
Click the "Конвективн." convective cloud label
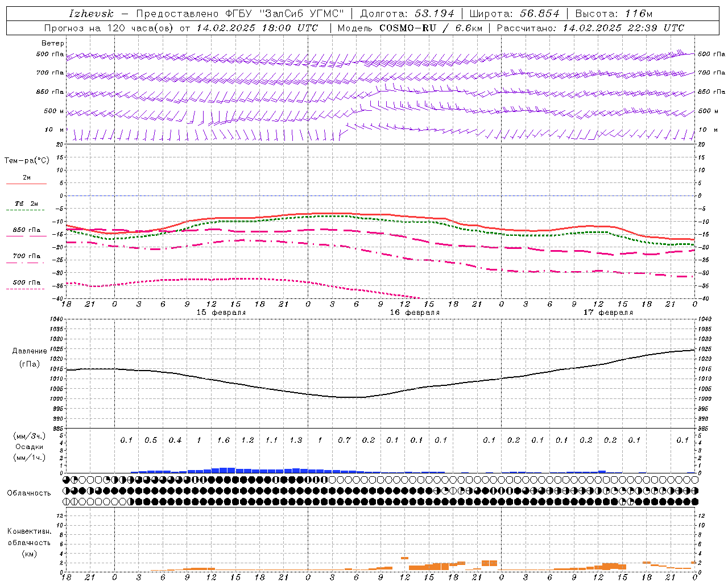pos(29,531)
